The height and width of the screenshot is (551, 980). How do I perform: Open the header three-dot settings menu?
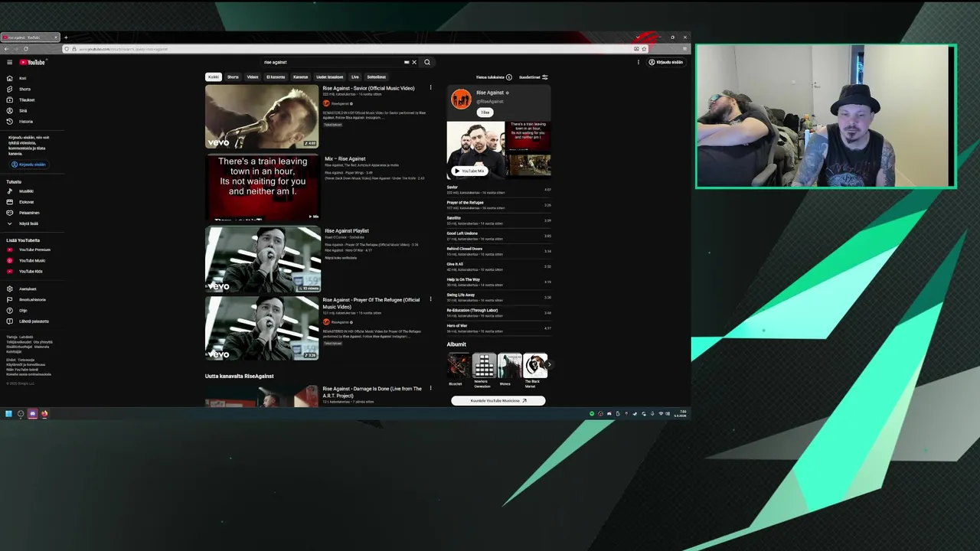point(638,62)
